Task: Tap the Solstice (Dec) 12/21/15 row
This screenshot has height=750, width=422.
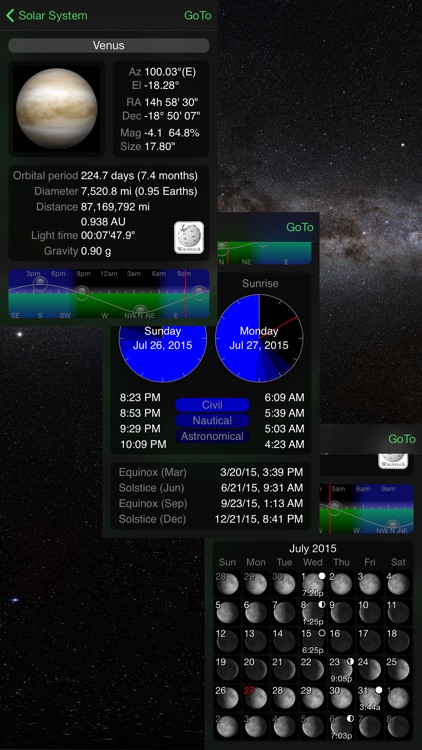Action: 211,519
